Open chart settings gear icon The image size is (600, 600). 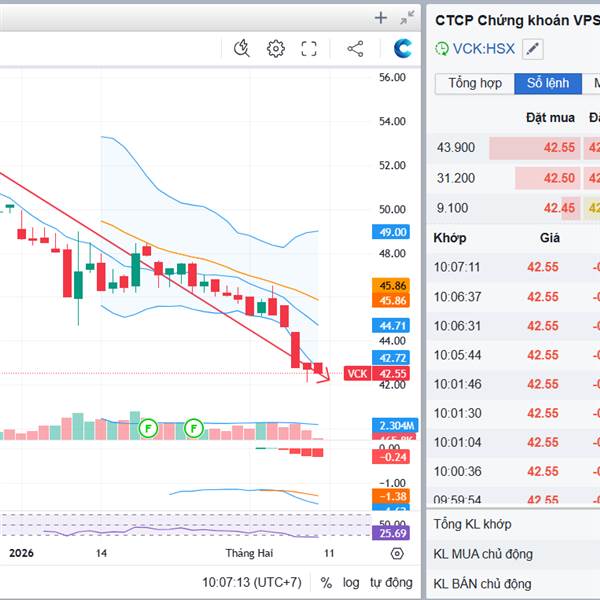point(275,48)
